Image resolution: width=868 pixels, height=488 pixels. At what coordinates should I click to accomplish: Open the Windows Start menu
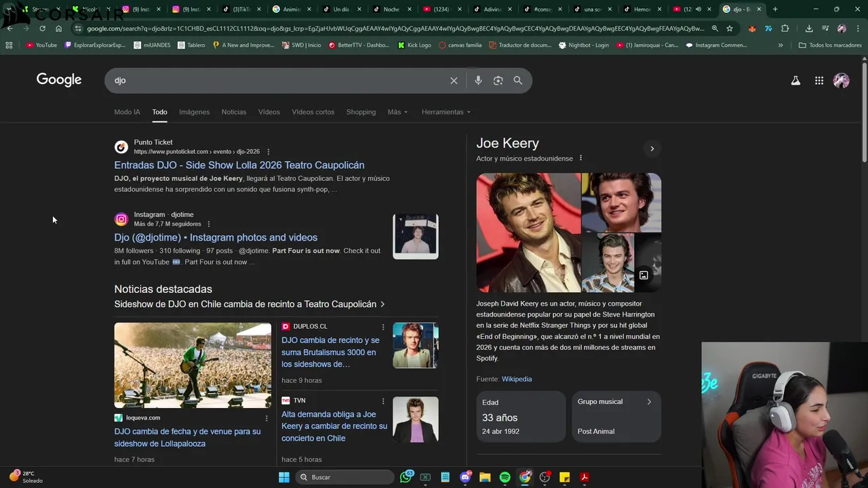284,477
